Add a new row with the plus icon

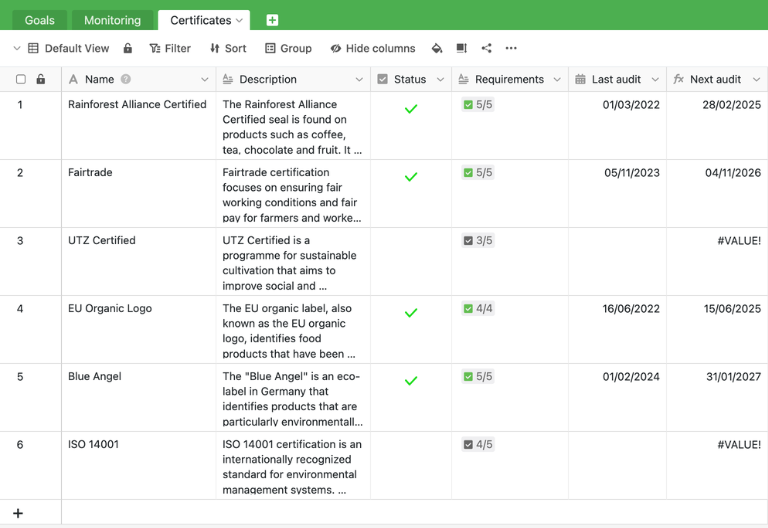(18, 513)
